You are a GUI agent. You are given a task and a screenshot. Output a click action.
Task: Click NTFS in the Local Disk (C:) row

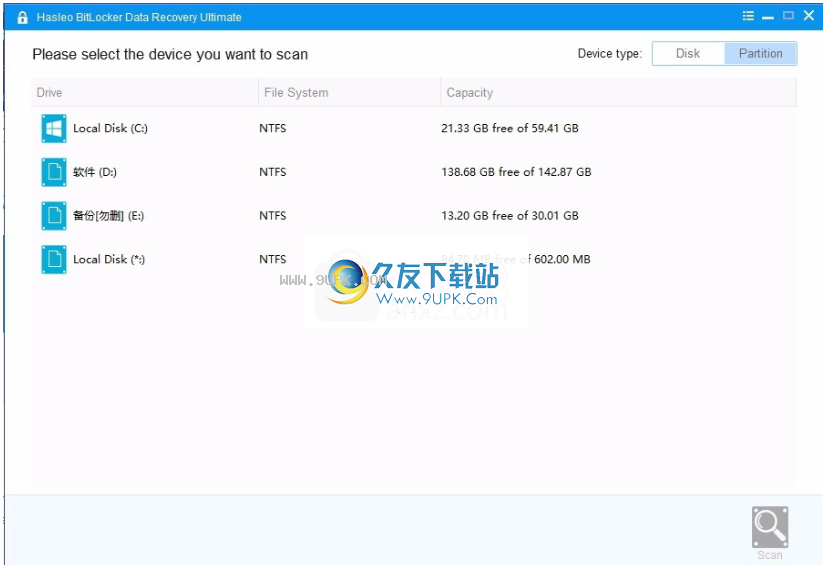point(273,129)
